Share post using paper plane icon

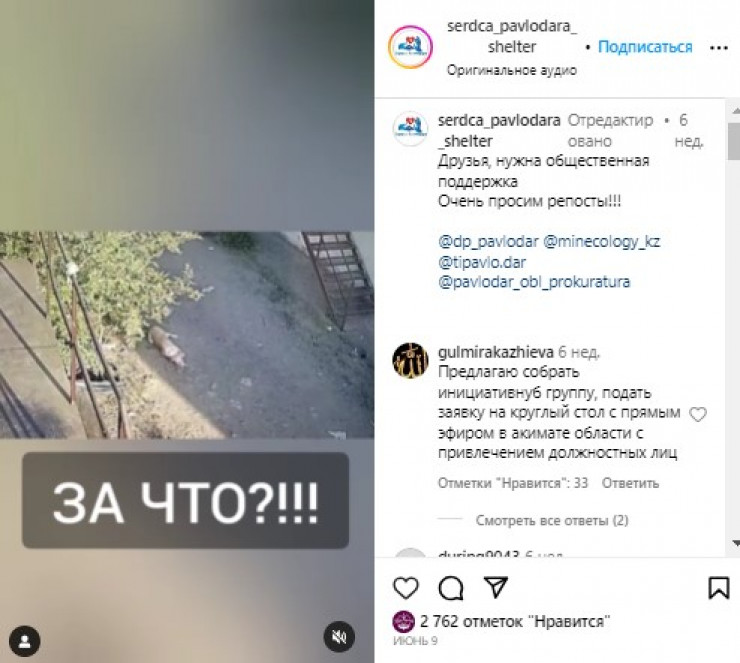click(496, 587)
